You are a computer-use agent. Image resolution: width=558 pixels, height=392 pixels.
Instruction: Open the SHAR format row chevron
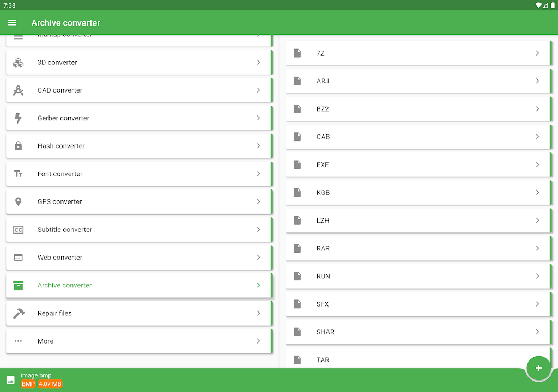(537, 332)
